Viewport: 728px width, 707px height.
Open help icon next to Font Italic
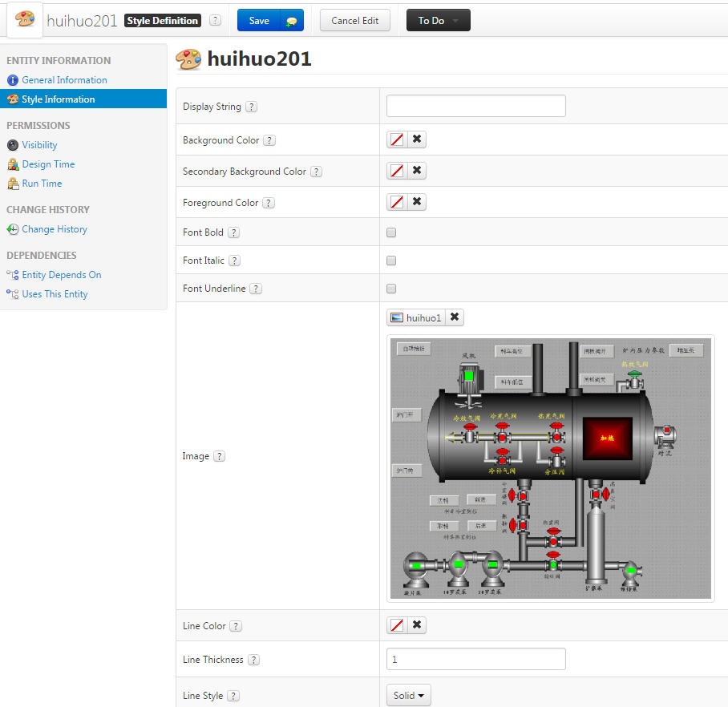tap(234, 261)
